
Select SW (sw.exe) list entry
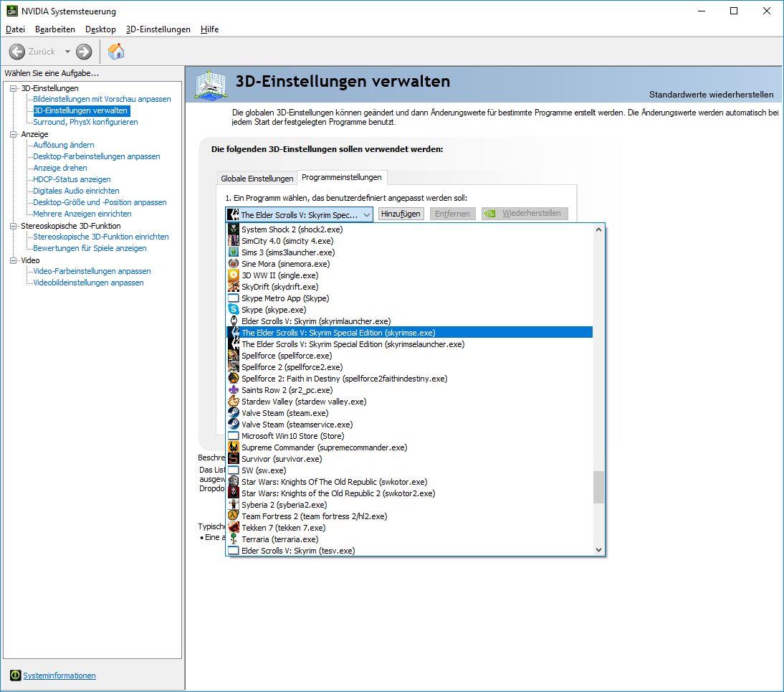[x=410, y=470]
